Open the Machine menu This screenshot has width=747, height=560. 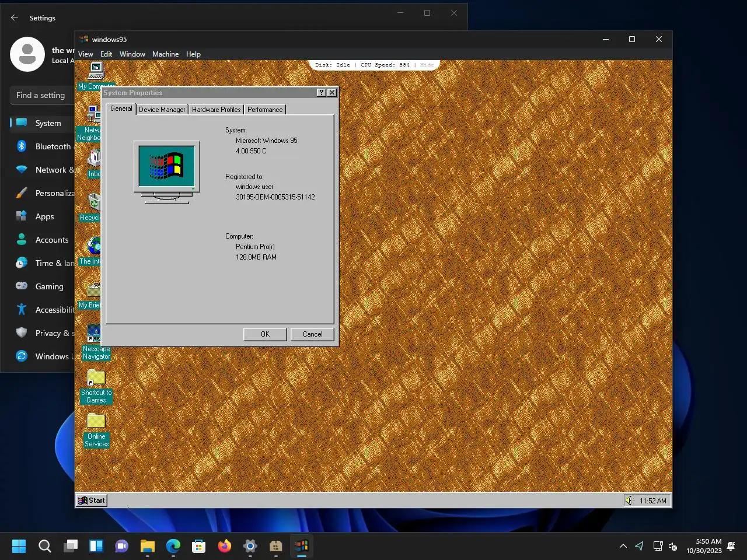tap(165, 54)
